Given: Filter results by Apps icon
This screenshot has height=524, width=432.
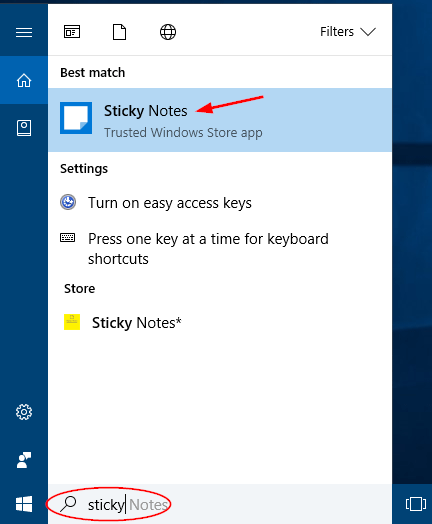Looking at the screenshot, I should tap(72, 32).
